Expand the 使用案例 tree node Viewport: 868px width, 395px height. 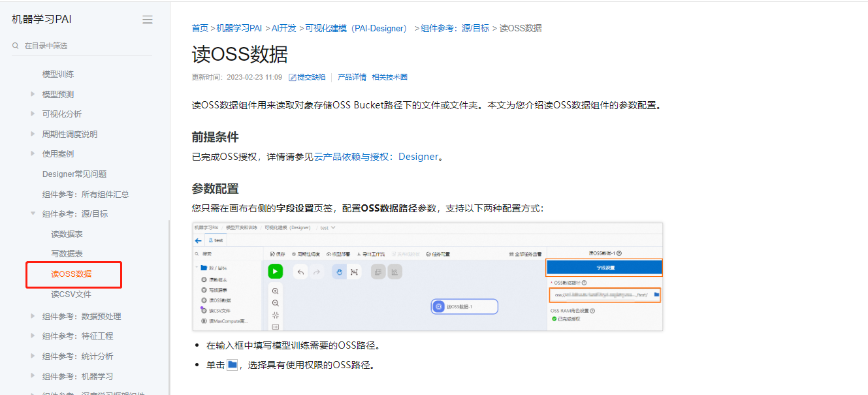pyautogui.click(x=33, y=153)
